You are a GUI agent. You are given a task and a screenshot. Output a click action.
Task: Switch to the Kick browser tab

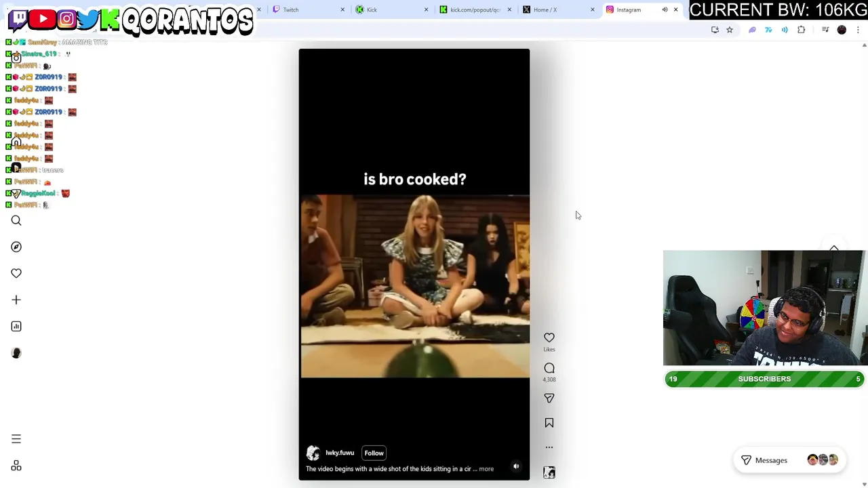pyautogui.click(x=391, y=9)
